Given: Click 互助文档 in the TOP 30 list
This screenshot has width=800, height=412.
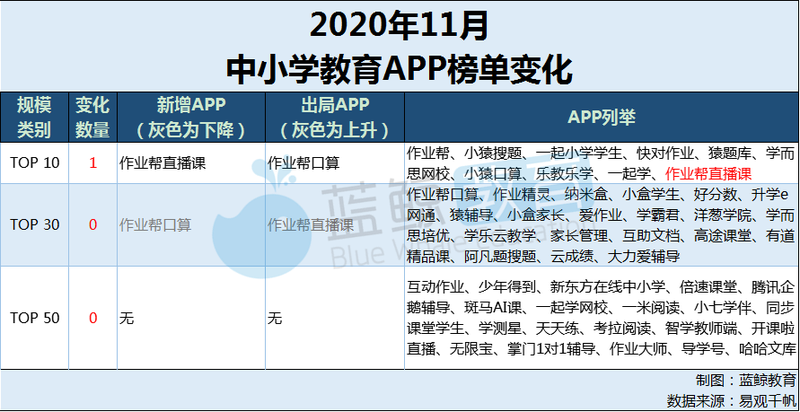Looking at the screenshot, I should [x=651, y=236].
